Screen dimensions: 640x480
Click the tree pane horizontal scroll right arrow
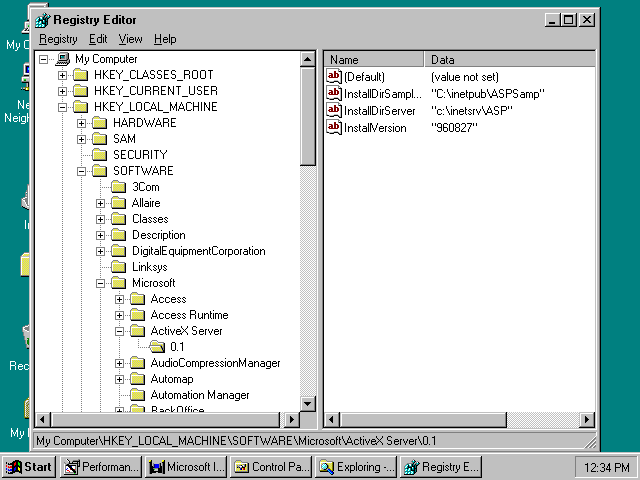[x=291, y=420]
